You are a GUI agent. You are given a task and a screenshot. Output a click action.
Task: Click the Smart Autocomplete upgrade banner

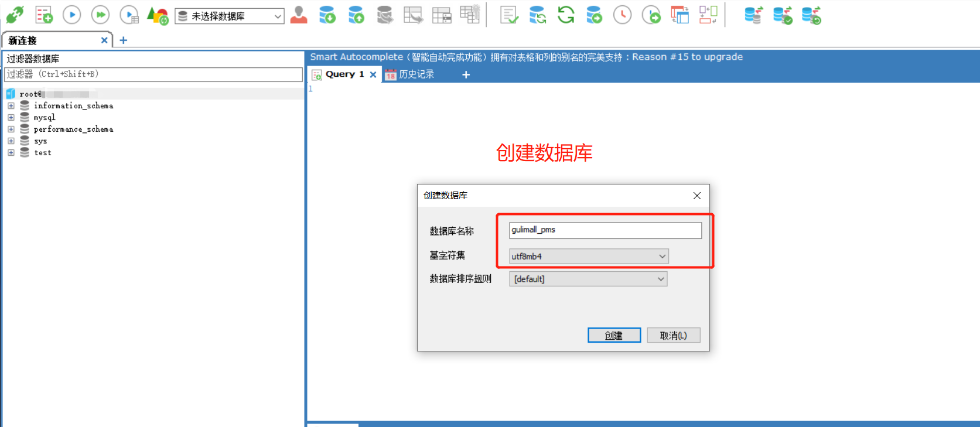526,57
